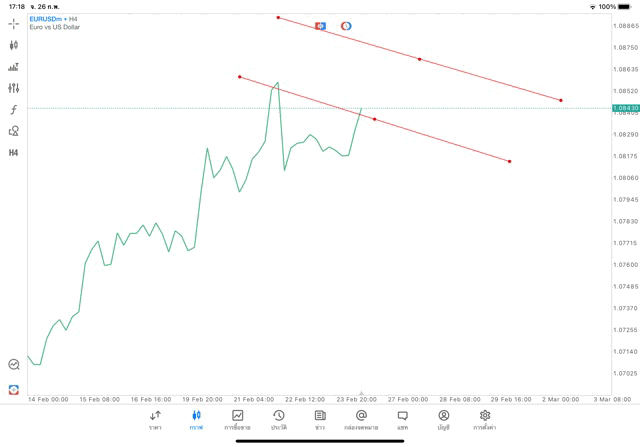
Task: Switch to the Trade (การซื้อขาย) tab
Action: coord(238,420)
